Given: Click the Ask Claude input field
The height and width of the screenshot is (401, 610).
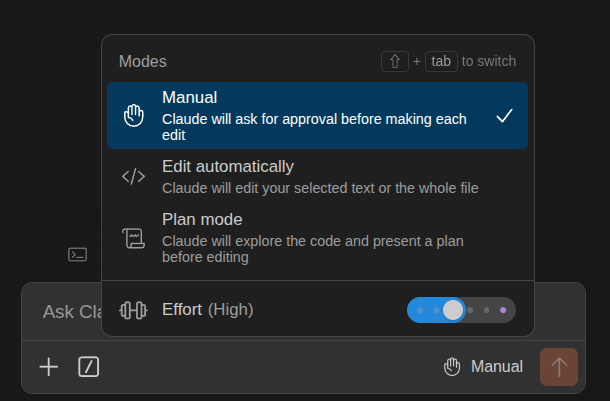Looking at the screenshot, I should 61,312.
